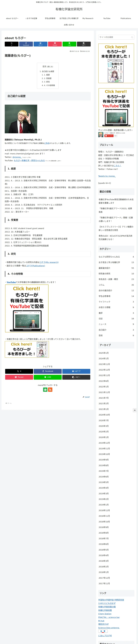Image resolution: width=138 pixels, height=644 pixels.
Task: Open 有名反応・試薬・概念 category
Action: point(116,279)
